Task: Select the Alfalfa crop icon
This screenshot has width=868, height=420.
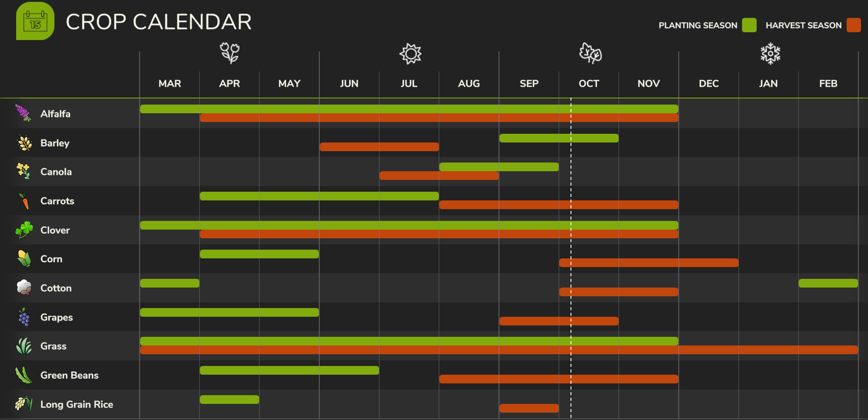Action: pyautogui.click(x=23, y=113)
